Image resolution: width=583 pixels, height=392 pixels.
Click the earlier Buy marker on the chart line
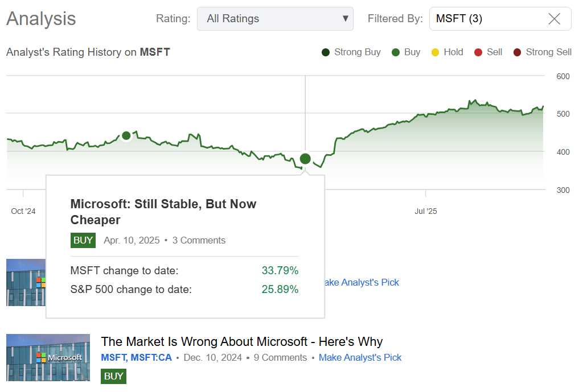click(126, 135)
